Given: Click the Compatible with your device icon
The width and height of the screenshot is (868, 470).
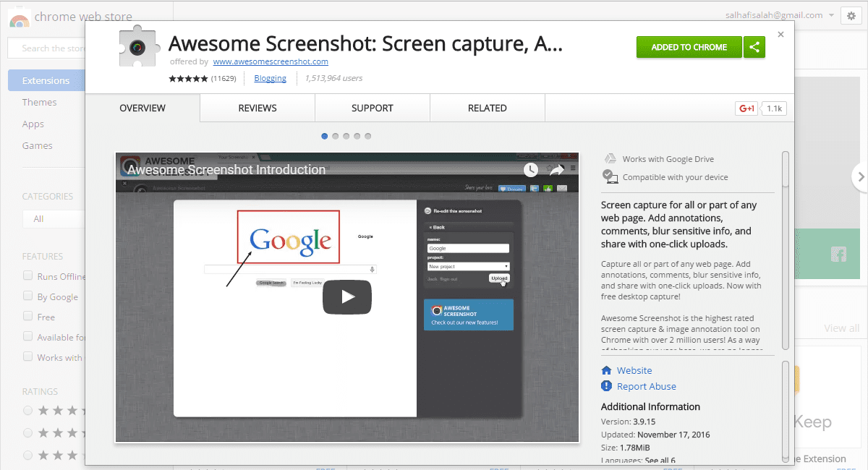Looking at the screenshot, I should click(x=610, y=176).
